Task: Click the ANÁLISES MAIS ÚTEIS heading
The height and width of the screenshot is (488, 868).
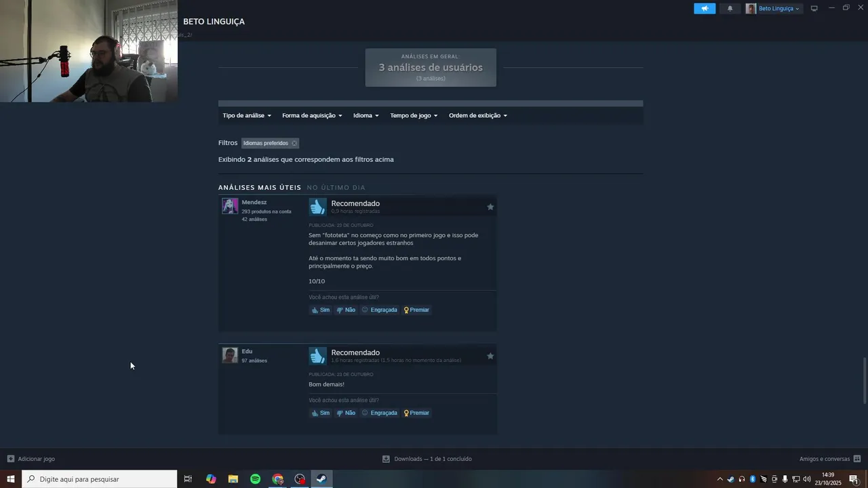Action: coord(260,187)
